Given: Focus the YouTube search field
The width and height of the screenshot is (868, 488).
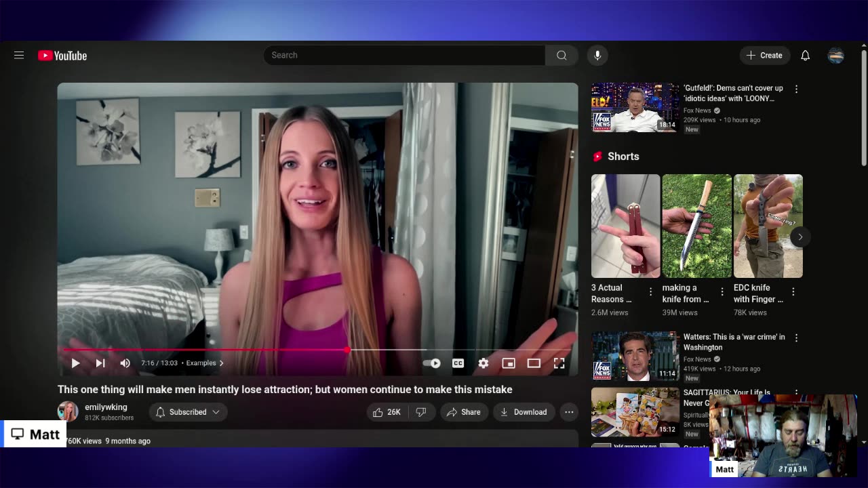Looking at the screenshot, I should pyautogui.click(x=404, y=56).
